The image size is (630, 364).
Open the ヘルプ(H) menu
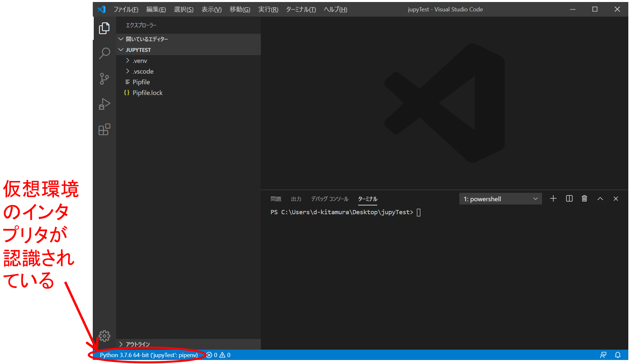335,9
